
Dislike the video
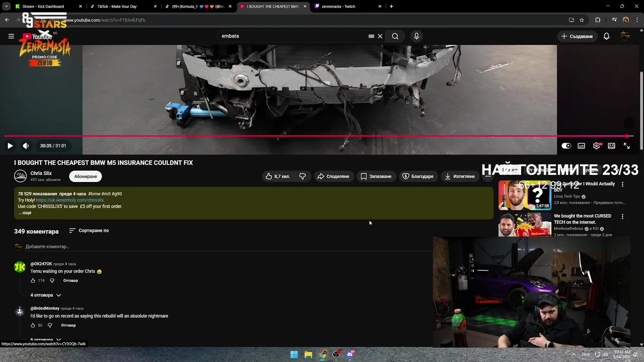(x=302, y=176)
